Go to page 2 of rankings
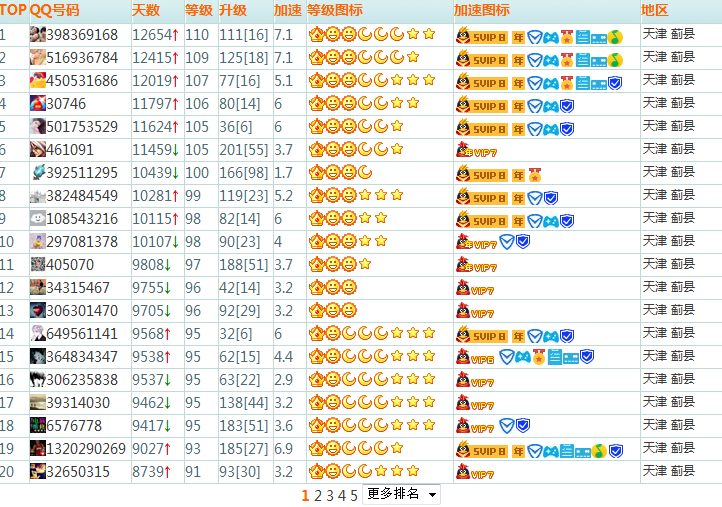Viewport: 722px width, 507px height. (x=318, y=495)
